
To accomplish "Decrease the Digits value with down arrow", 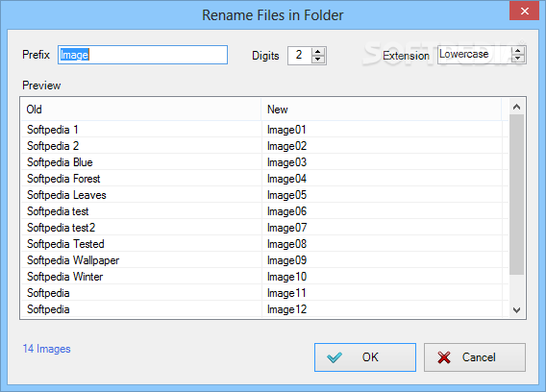I will click(317, 60).
